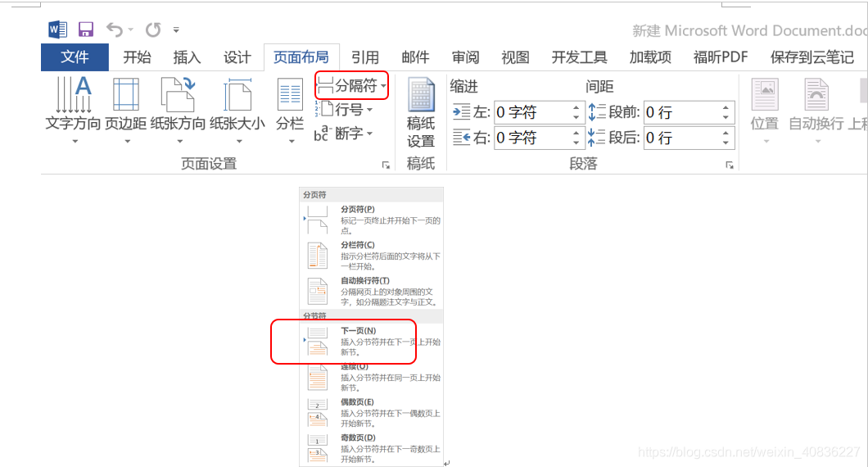868x467 pixels.
Task: Click the right indent 右 input field
Action: coord(531,138)
